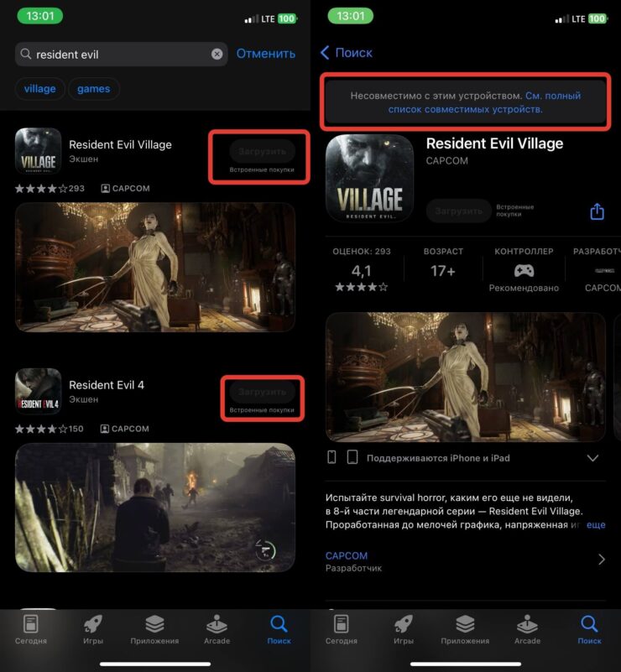Tap the Загрузить button for Resident Evil 4

pyautogui.click(x=262, y=392)
